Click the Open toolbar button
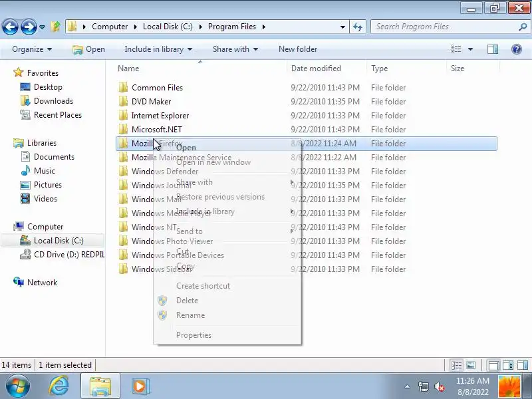The height and width of the screenshot is (399, 532). click(88, 49)
